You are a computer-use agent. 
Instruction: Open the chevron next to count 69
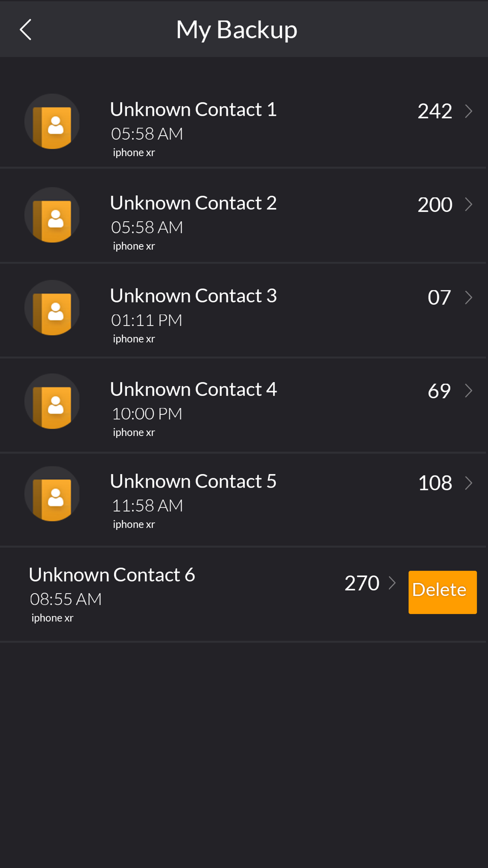click(468, 391)
